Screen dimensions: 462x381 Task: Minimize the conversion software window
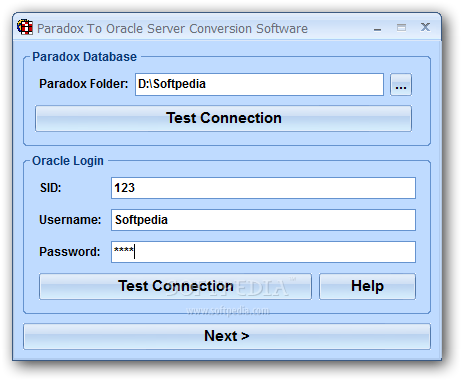(x=377, y=28)
